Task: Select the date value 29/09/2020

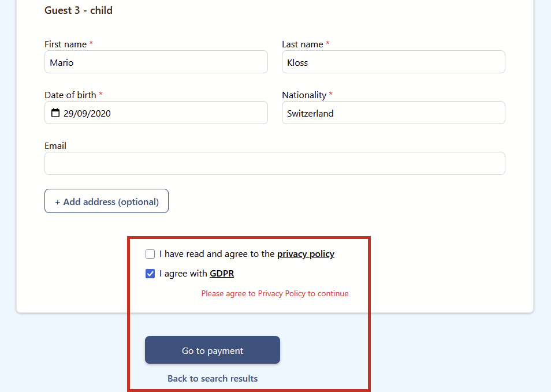Action: click(x=87, y=114)
